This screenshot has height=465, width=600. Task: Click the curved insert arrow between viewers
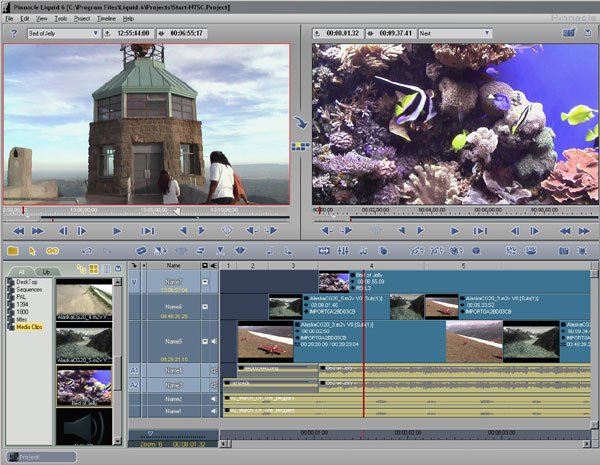(300, 122)
